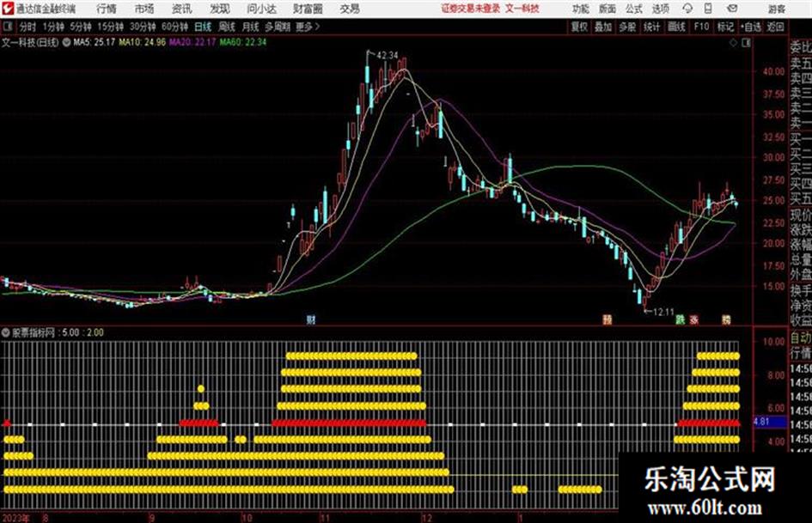
Task: Click the 画线 draw line button
Action: (x=676, y=27)
